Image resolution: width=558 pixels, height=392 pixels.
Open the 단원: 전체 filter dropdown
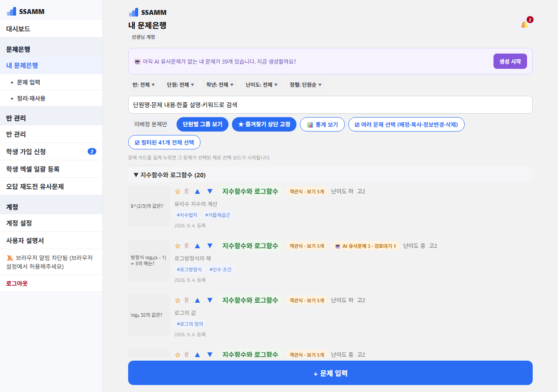point(180,84)
